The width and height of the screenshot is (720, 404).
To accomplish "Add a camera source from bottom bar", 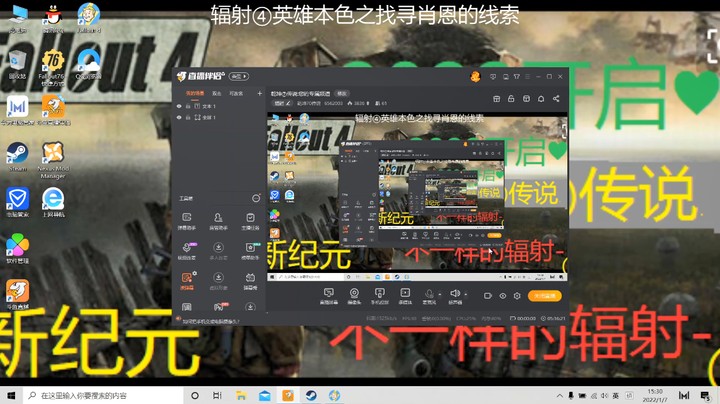I will tap(354, 296).
